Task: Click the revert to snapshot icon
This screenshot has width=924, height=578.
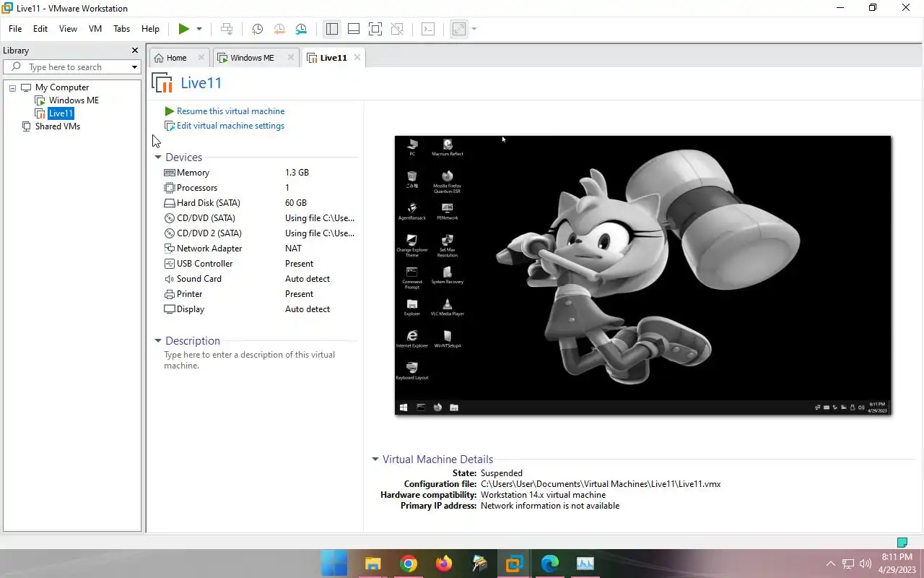Action: pyautogui.click(x=279, y=29)
